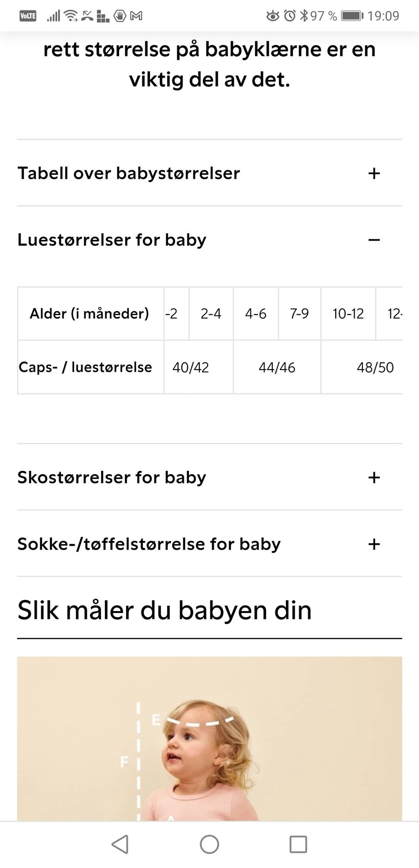Open the Skostørrelser for baby heading

pos(112,477)
